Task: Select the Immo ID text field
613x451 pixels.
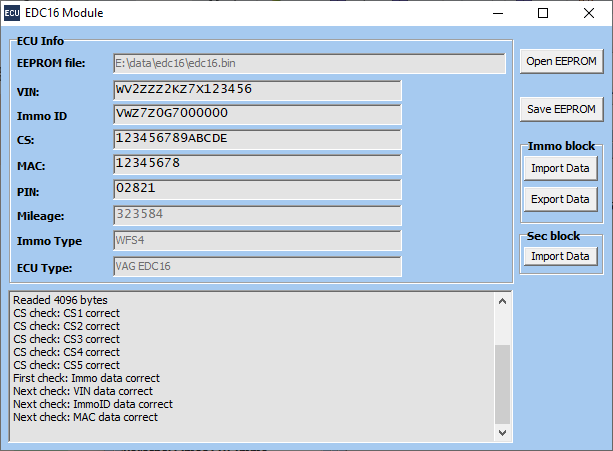Action: pos(257,115)
